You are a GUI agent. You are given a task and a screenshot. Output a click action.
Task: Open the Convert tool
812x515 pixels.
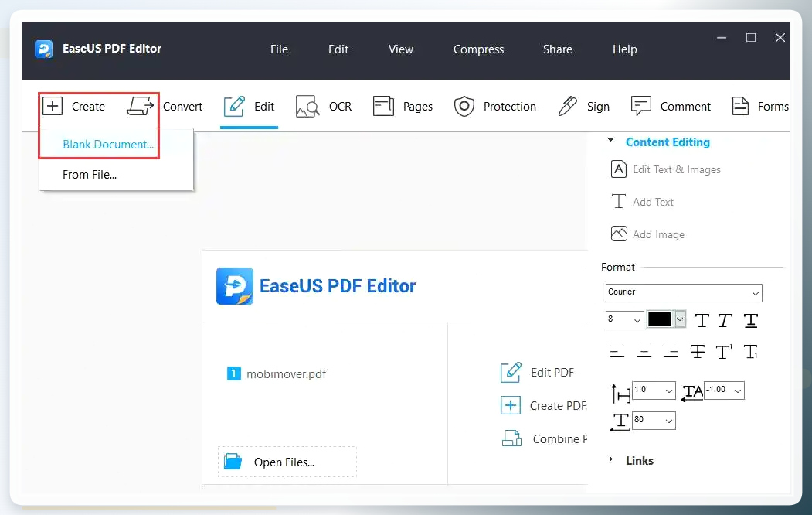(x=165, y=106)
